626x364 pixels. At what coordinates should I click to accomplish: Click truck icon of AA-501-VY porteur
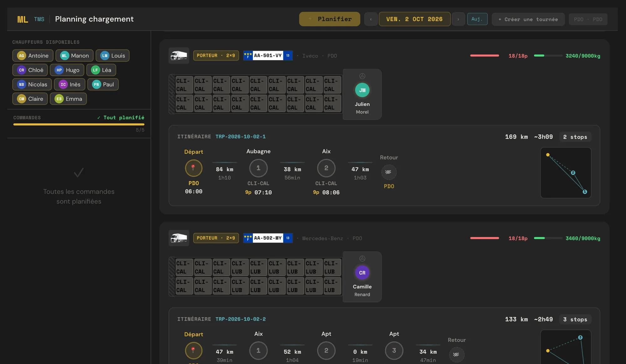point(179,56)
